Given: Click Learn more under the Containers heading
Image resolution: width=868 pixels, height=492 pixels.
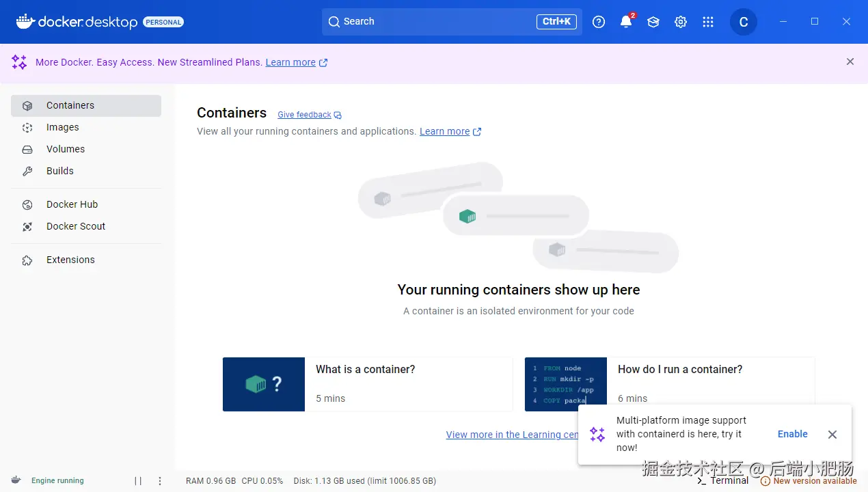Looking at the screenshot, I should (x=444, y=131).
